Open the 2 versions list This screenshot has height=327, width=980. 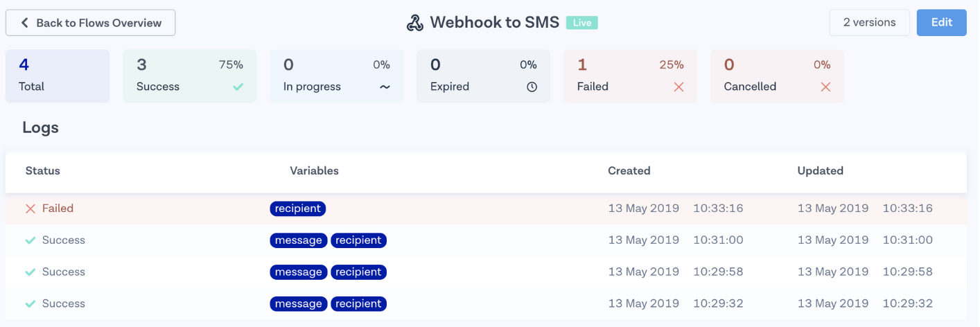pos(869,23)
